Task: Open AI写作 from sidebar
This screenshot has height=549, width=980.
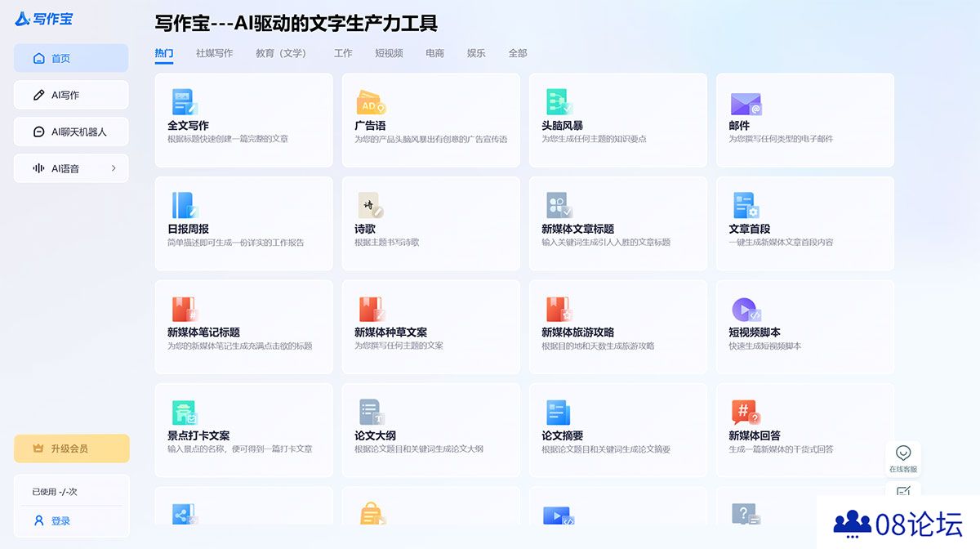Action: pyautogui.click(x=71, y=95)
